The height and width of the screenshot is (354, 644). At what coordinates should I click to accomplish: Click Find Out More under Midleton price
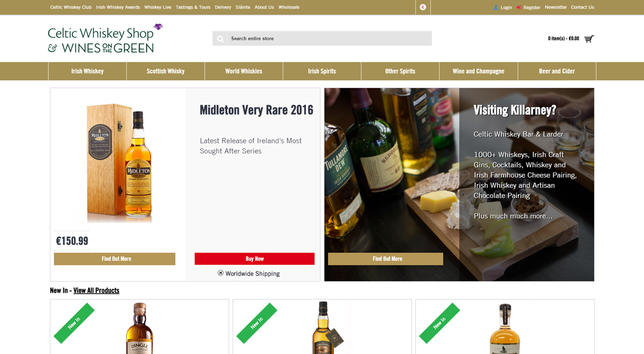pos(114,259)
